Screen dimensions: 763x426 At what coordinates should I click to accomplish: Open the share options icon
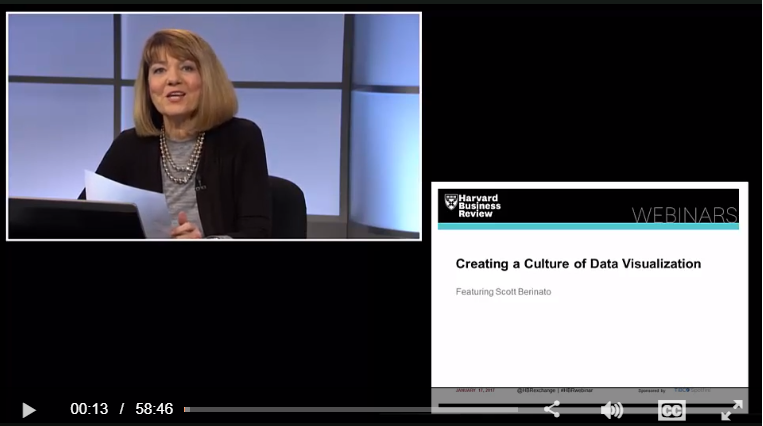pos(552,409)
